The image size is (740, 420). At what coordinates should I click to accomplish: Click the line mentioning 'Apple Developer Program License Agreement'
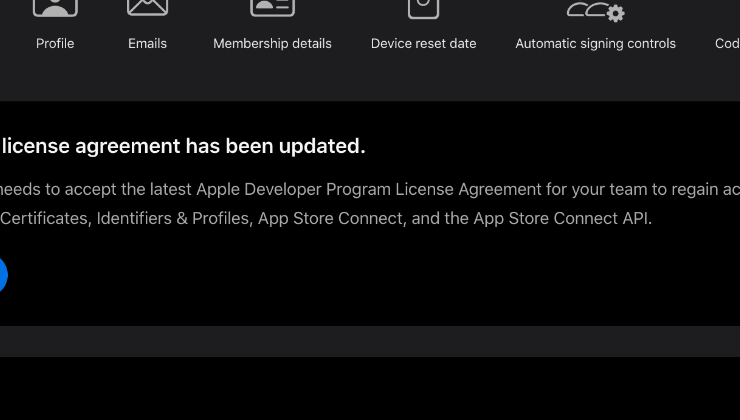370,190
